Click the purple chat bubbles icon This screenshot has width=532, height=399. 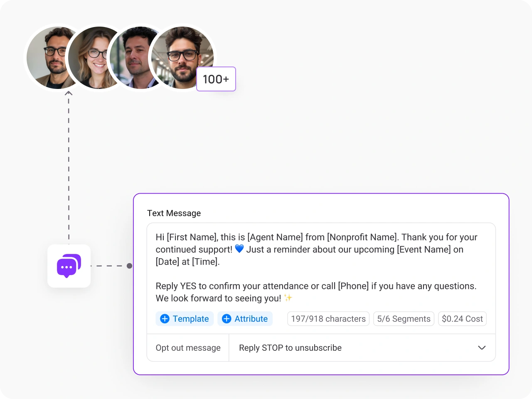click(x=69, y=266)
